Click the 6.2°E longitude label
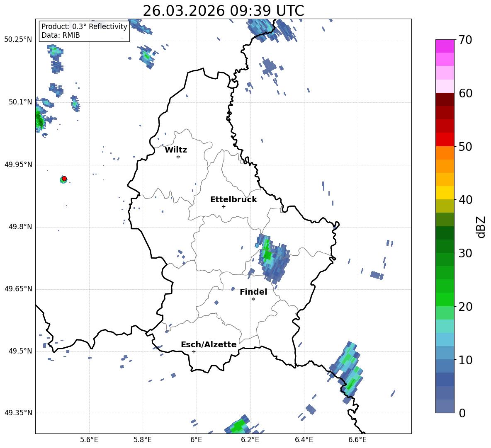This screenshot has width=491, height=448. [x=250, y=440]
